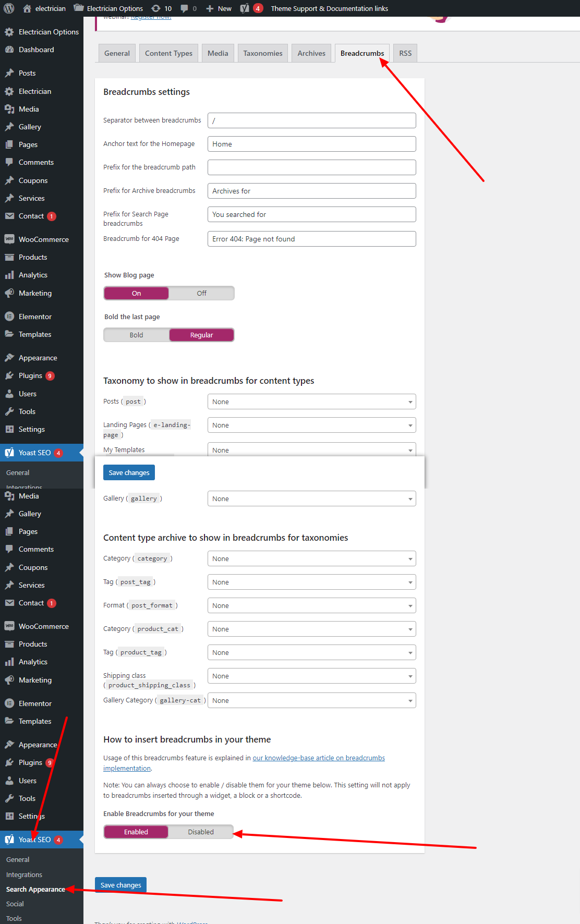Click the gear icon beside Electrician Options in the sidebar

[x=9, y=32]
